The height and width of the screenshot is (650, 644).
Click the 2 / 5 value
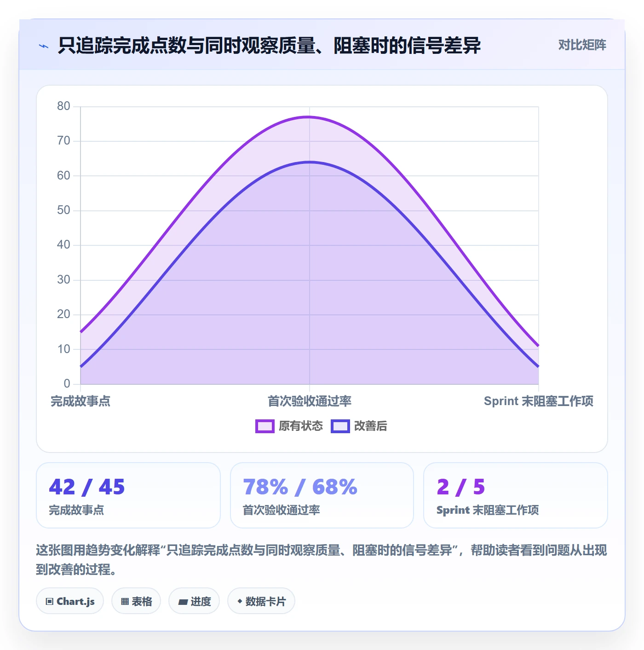[x=461, y=487]
